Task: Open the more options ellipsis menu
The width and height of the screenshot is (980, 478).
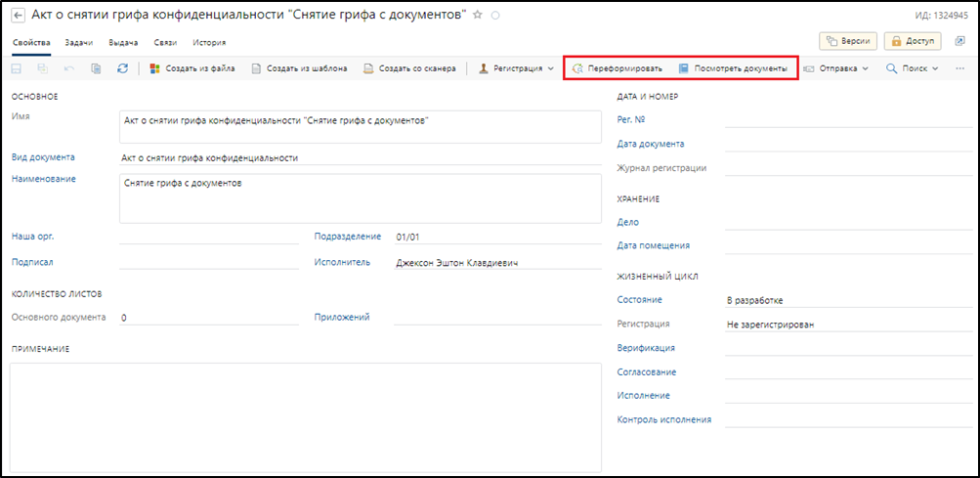Action: pyautogui.click(x=959, y=69)
